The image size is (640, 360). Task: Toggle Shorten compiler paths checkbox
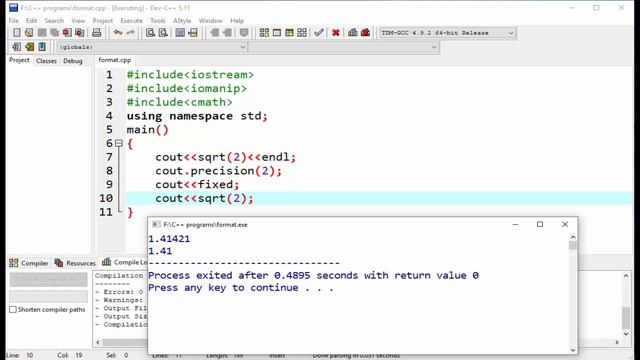(13, 309)
